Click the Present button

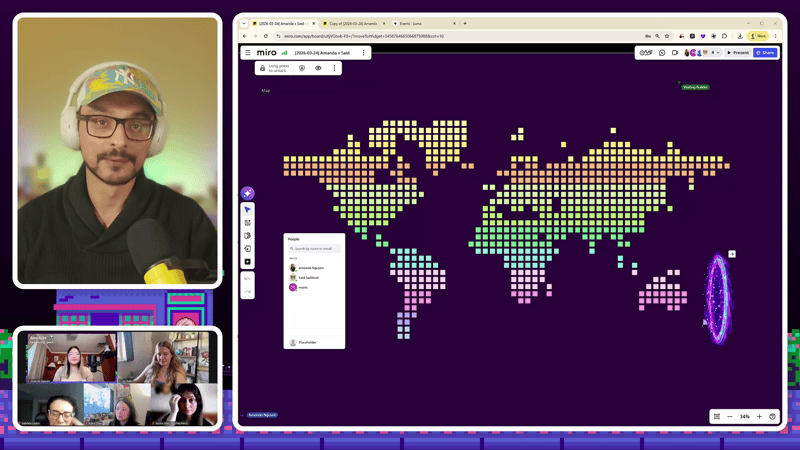tap(738, 53)
